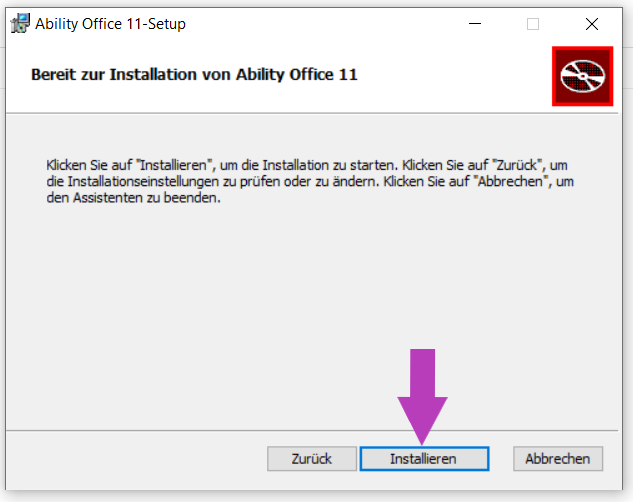Go back using the Zurück button
The width and height of the screenshot is (633, 502).
pos(312,459)
